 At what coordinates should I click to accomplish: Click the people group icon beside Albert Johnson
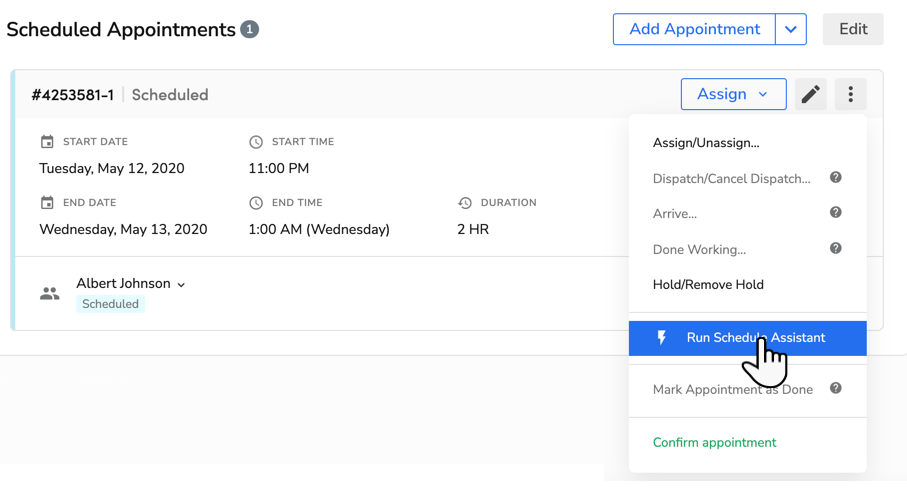point(50,293)
